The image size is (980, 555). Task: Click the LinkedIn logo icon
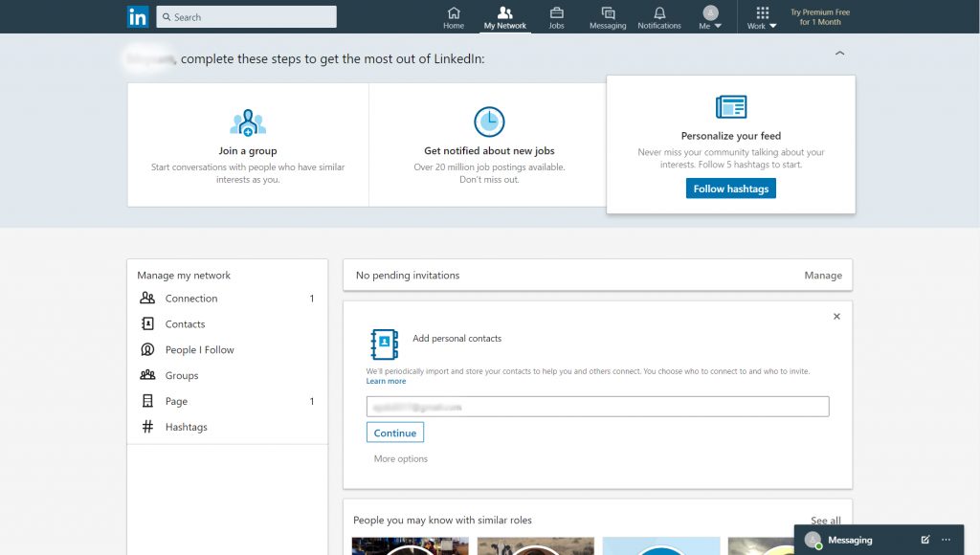pyautogui.click(x=138, y=17)
